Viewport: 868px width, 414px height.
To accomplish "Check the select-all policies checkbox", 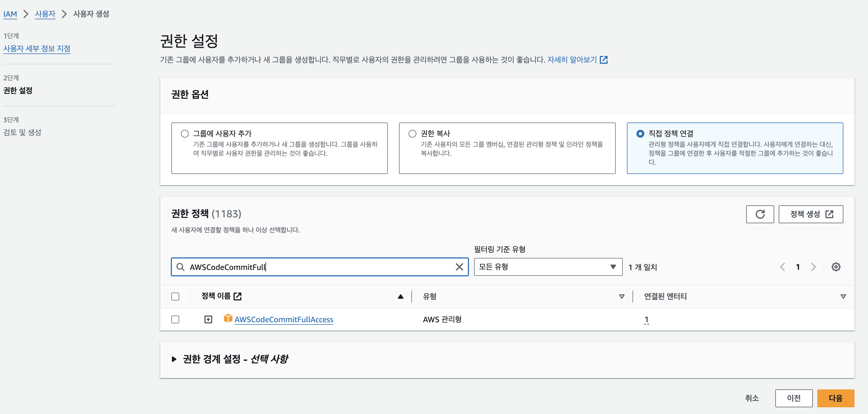I will point(175,297).
